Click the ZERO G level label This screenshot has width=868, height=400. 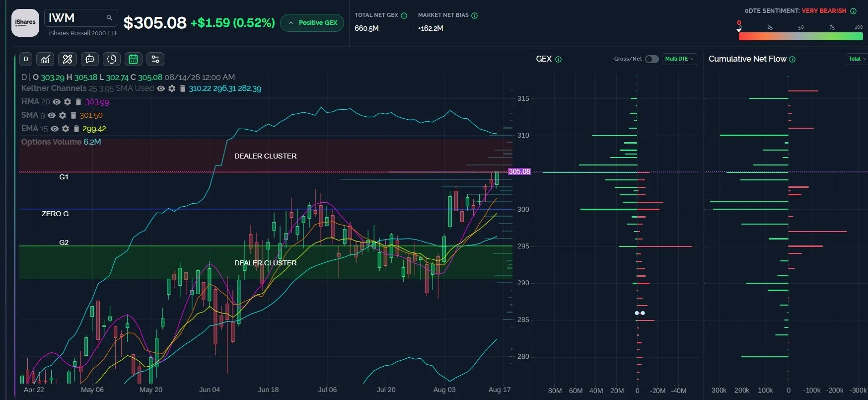(x=55, y=214)
